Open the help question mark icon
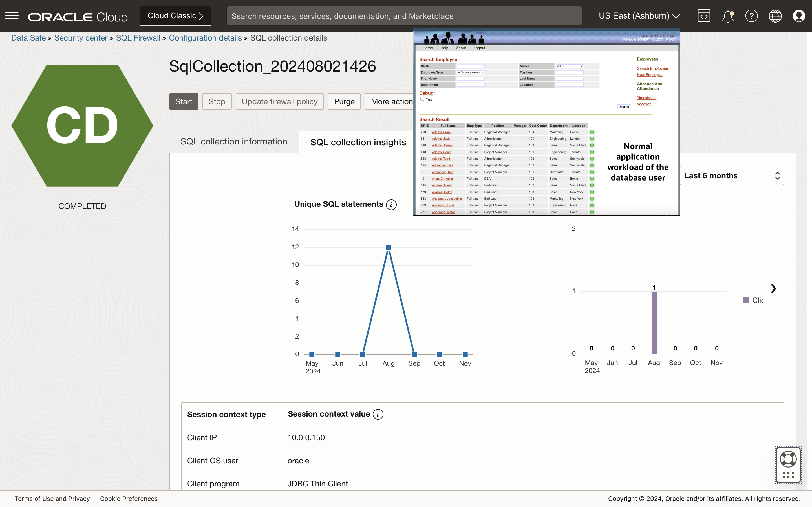812x507 pixels. [751, 15]
